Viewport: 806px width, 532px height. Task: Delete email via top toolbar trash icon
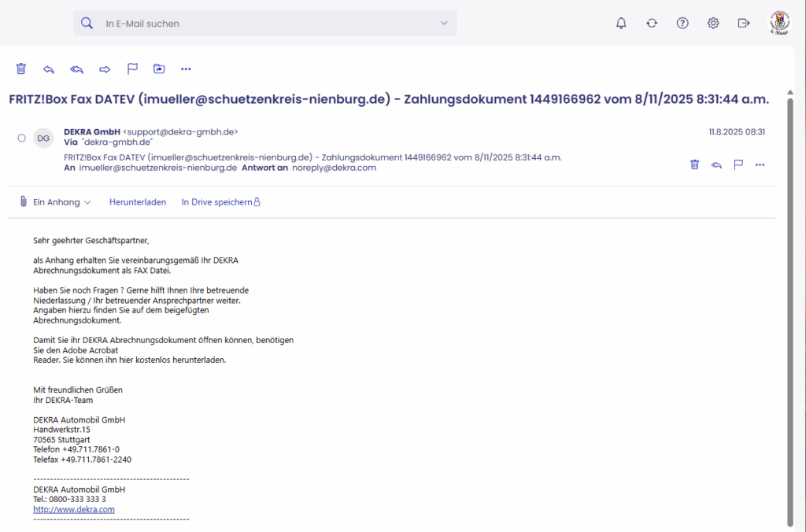click(x=21, y=69)
